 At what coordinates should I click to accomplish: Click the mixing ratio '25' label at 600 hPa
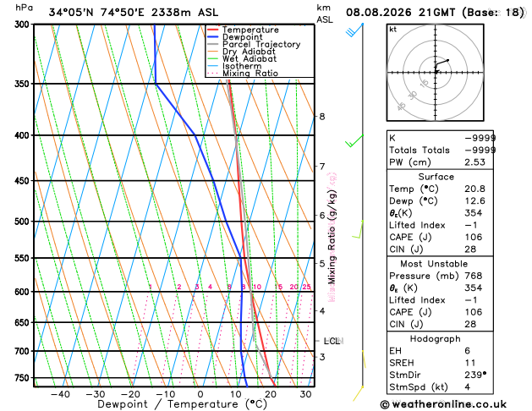point(306,287)
